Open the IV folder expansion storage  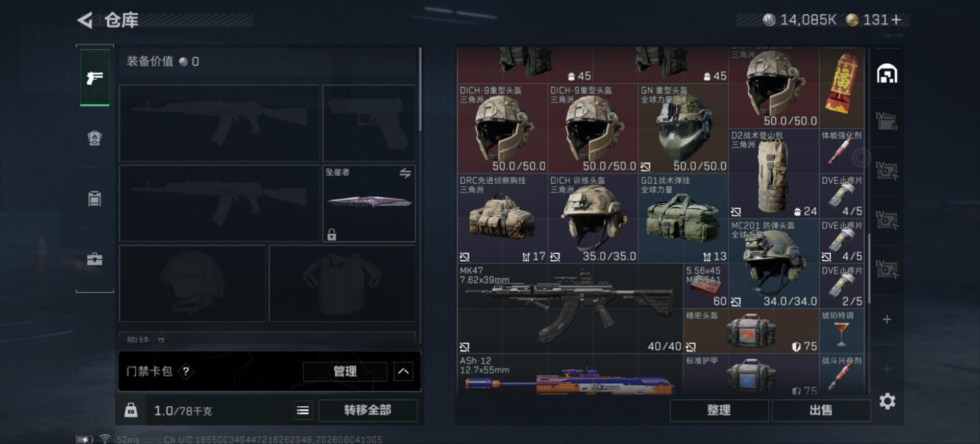tap(887, 121)
